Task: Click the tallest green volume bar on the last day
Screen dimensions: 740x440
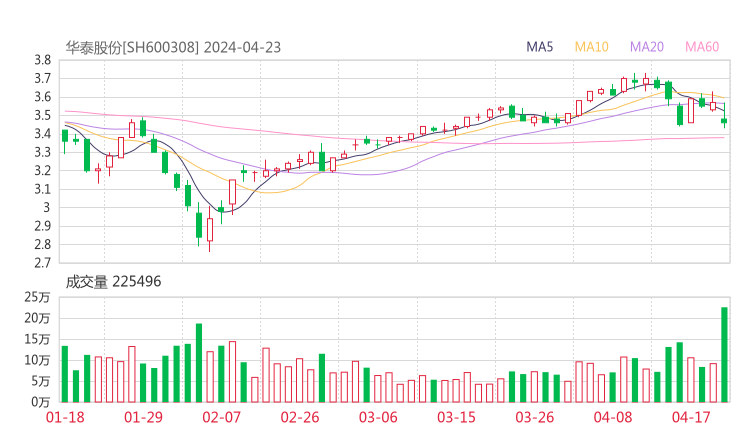Action: coord(724,355)
